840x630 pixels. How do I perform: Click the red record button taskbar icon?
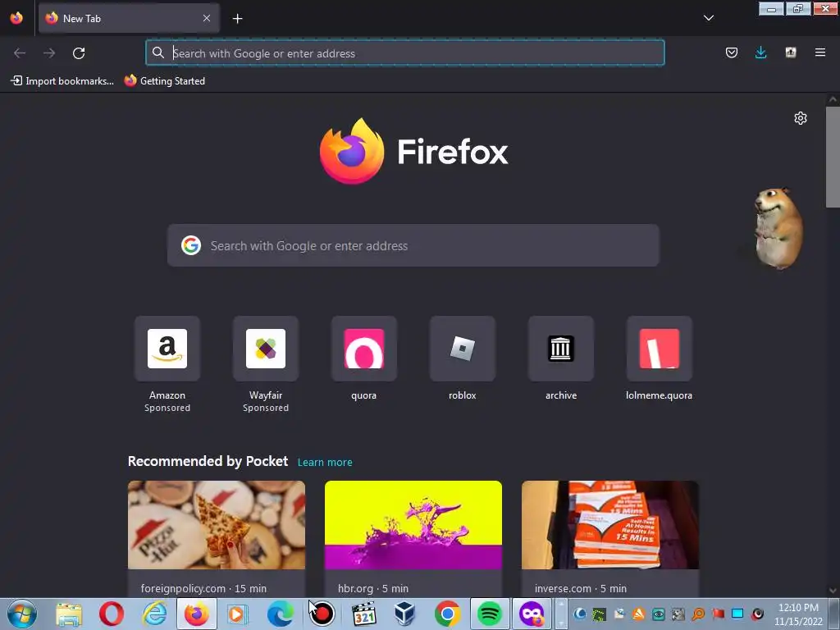pyautogui.click(x=322, y=614)
